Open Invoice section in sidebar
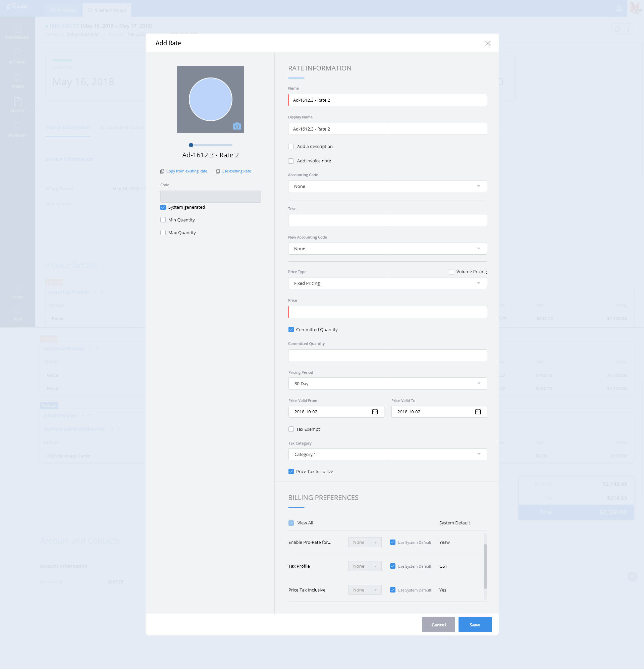The width and height of the screenshot is (644, 669). (x=17, y=105)
